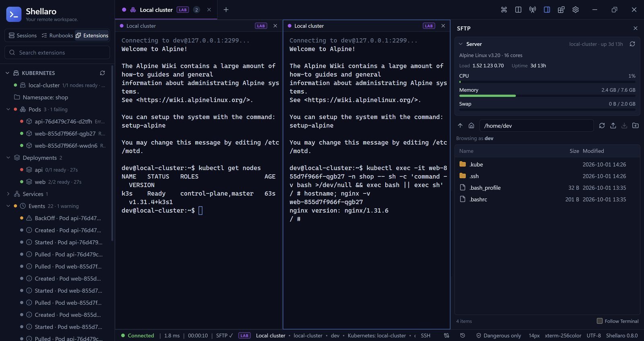The height and width of the screenshot is (341, 644).
Task: Collapse the Server info section
Action: point(461,44)
